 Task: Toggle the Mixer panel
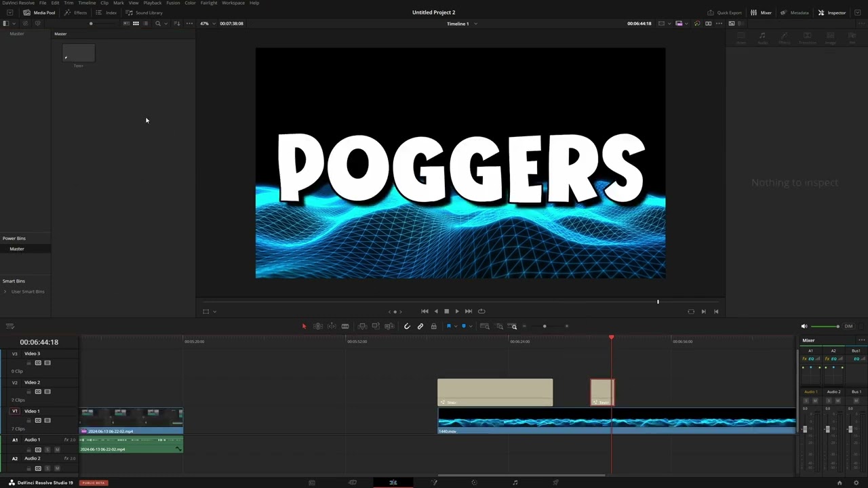point(761,12)
